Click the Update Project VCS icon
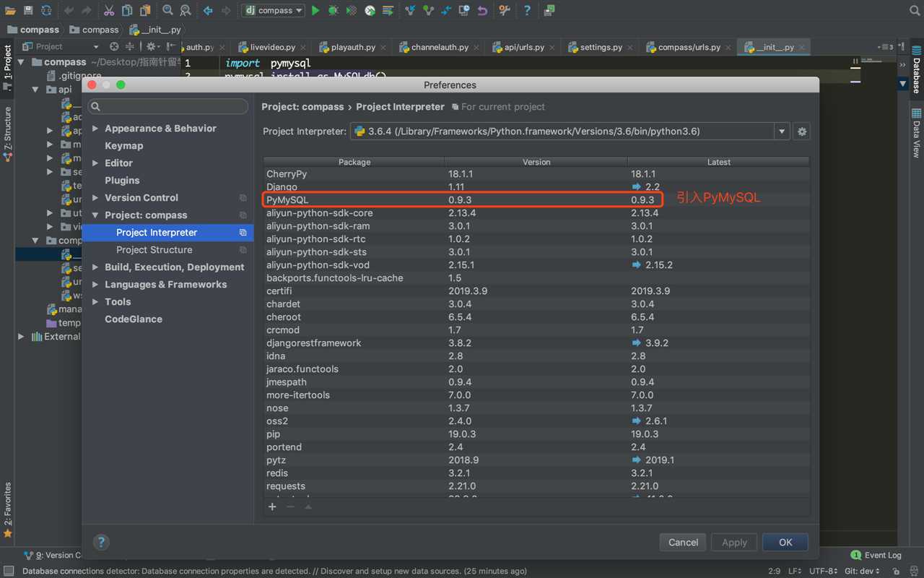Viewport: 924px width, 578px height. (410, 10)
